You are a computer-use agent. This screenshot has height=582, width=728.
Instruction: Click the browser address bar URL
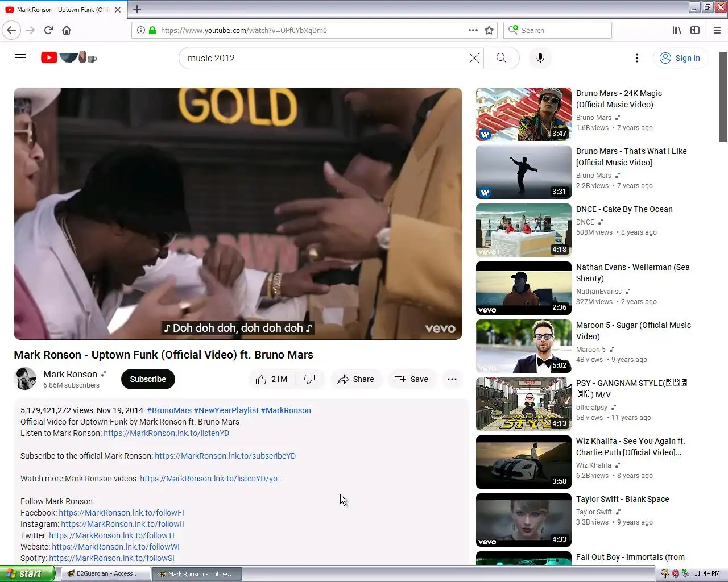point(243,30)
